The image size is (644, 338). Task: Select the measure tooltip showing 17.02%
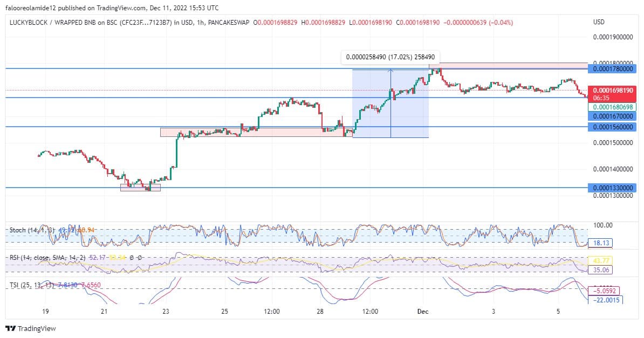tap(390, 57)
